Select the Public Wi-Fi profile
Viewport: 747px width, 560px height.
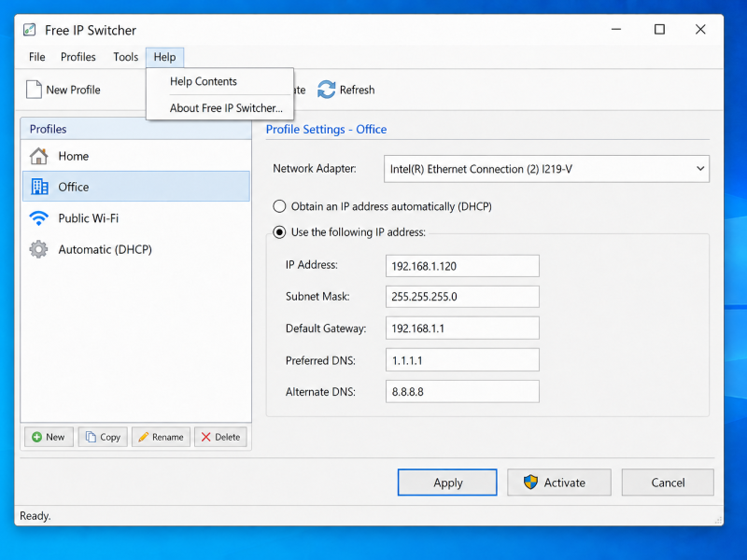[136, 218]
